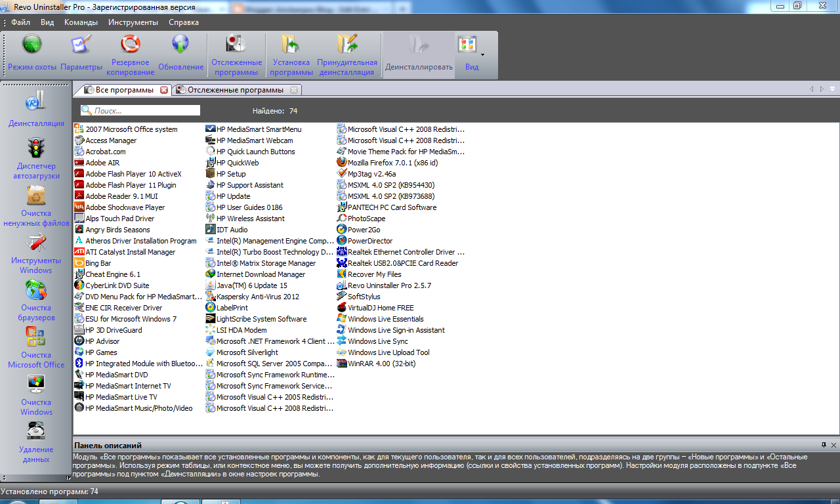This screenshot has width=840, height=504.
Task: Close the Панель описаний description panel
Action: 833,445
